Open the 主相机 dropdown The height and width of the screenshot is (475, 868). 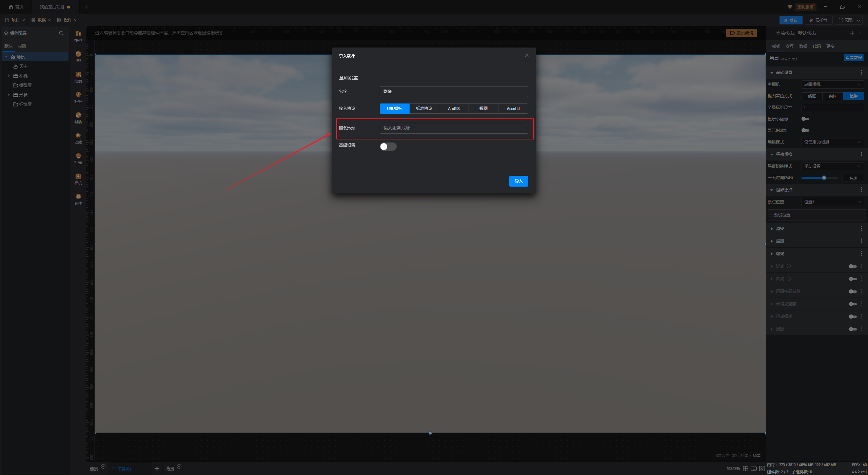[x=832, y=84]
